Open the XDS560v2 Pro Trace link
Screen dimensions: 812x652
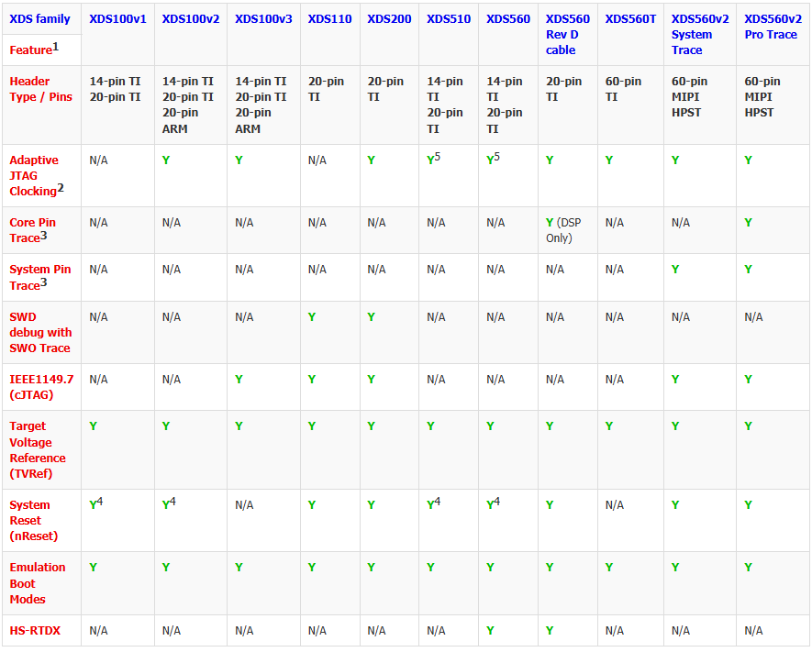773,27
